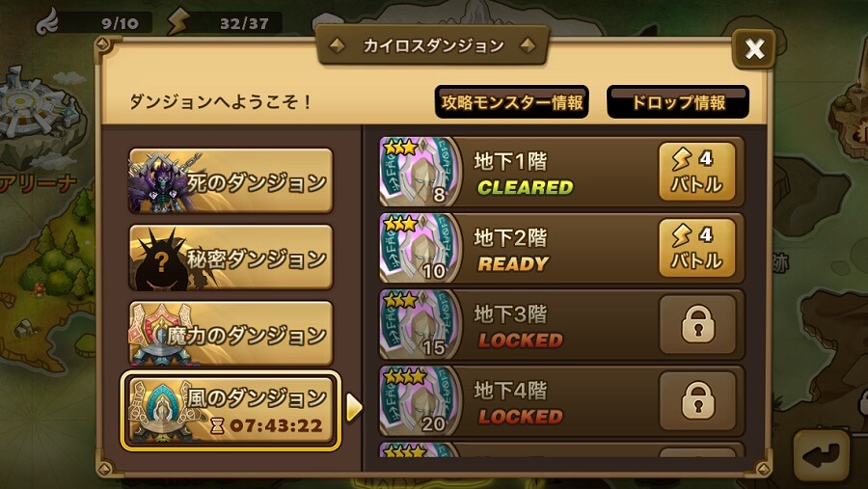Click the 地下1階 guardian portrait icon
This screenshot has height=489, width=868.
420,171
